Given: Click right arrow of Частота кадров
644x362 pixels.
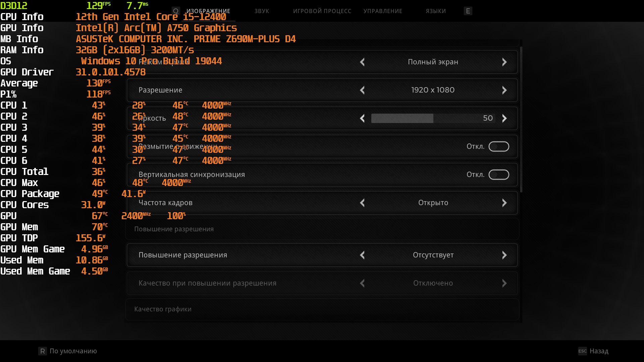Looking at the screenshot, I should (504, 203).
